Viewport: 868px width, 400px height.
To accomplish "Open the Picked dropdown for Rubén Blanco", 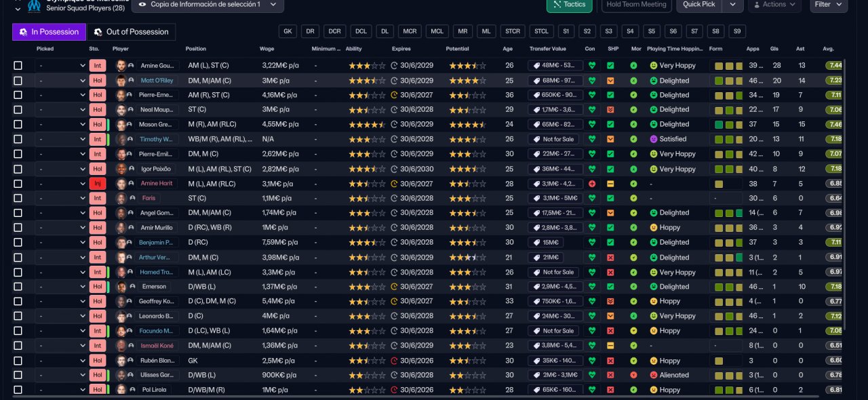I will [x=61, y=361].
